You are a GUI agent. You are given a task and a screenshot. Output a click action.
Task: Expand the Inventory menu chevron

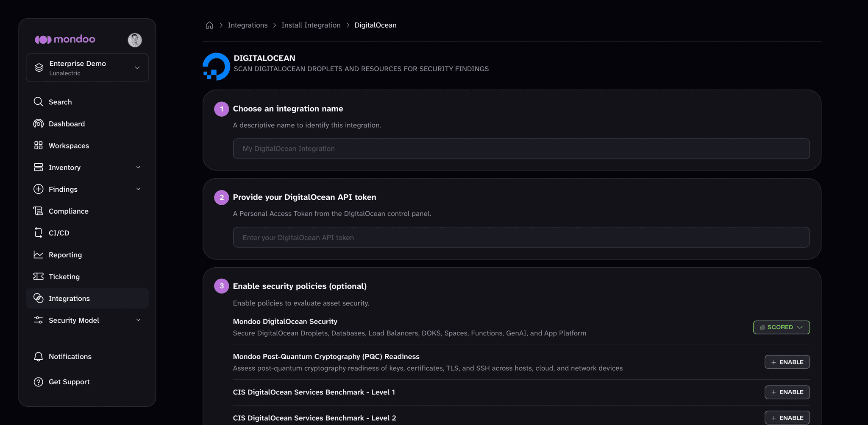138,167
